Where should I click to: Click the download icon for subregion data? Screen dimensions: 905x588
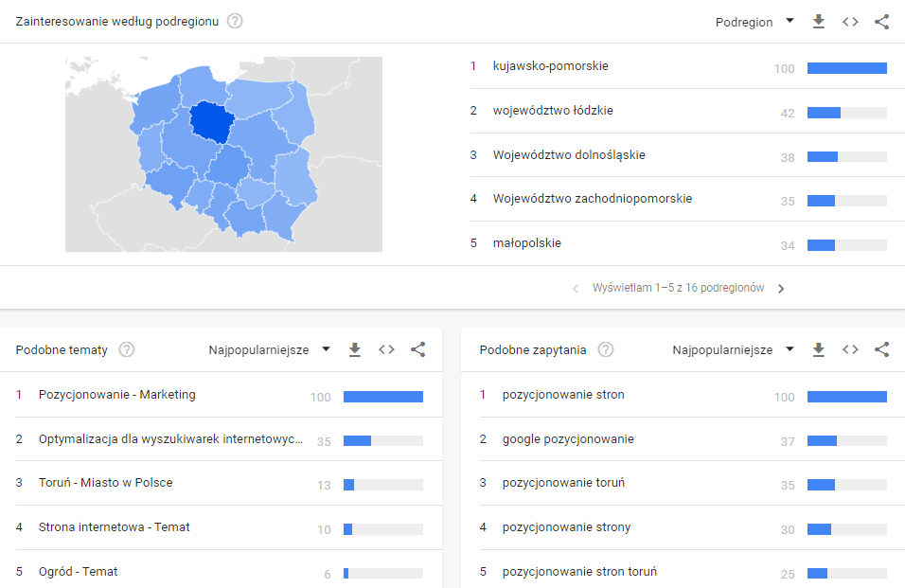(818, 21)
